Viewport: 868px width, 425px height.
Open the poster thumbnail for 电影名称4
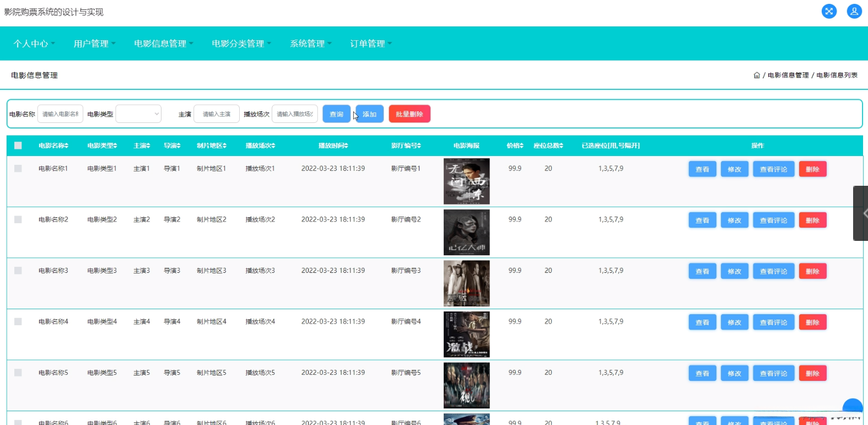[467, 334]
